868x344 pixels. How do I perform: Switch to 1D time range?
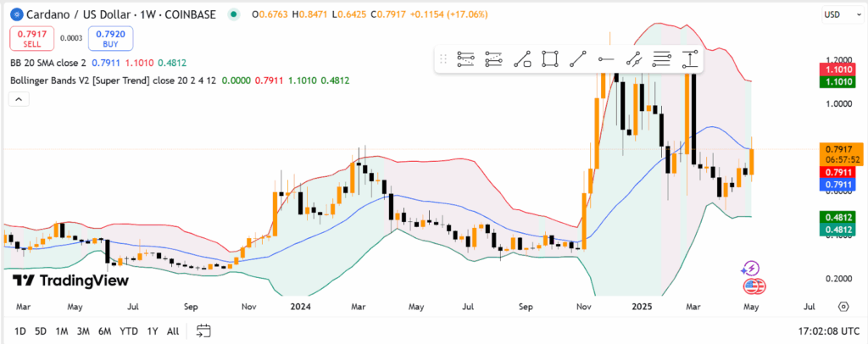click(x=20, y=331)
